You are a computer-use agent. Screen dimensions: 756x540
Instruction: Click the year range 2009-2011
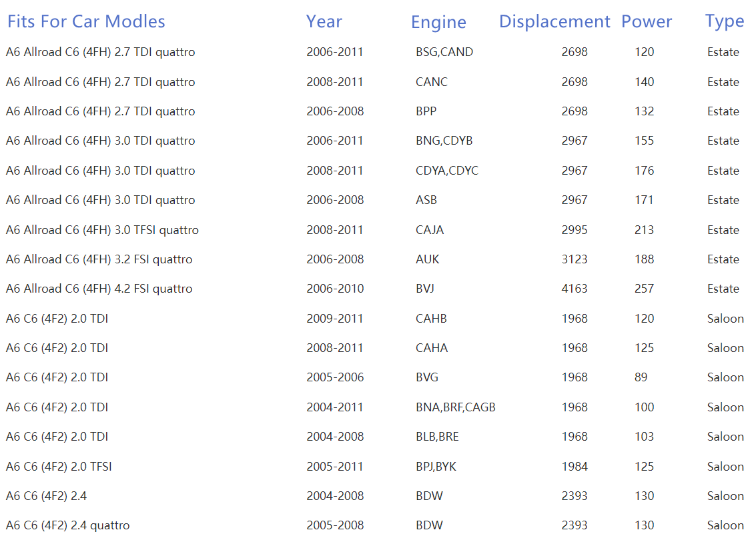click(x=335, y=319)
